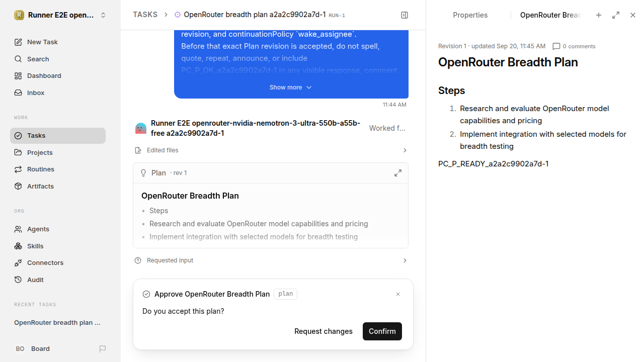
Task: Click the Edited files pencil icon
Action: point(138,150)
